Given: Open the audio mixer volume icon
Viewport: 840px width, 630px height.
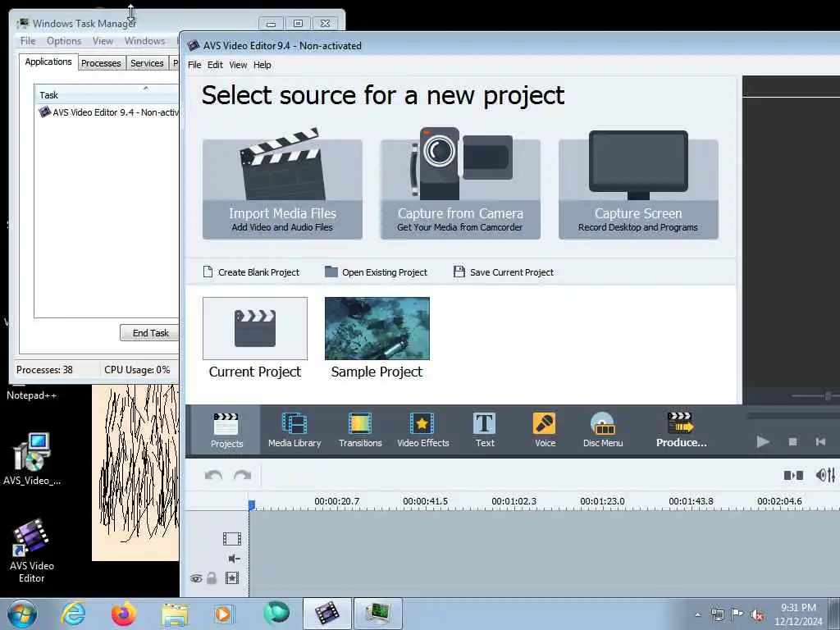Looking at the screenshot, I should click(x=825, y=475).
